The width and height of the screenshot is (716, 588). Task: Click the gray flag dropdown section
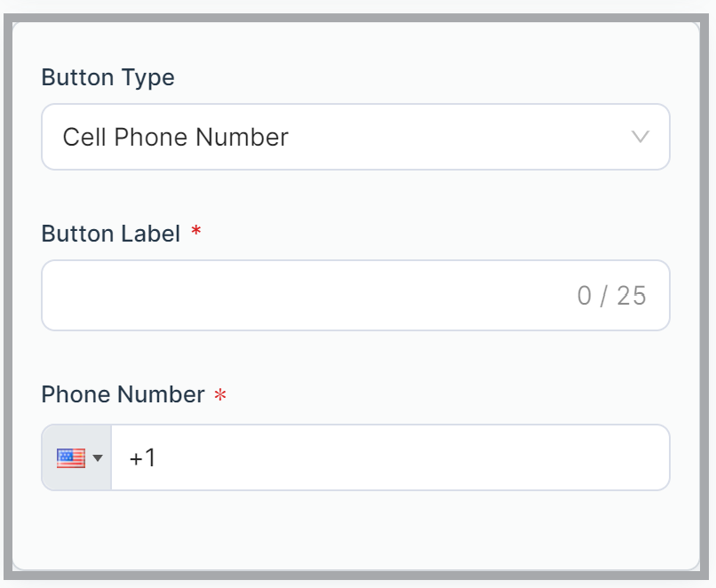pyautogui.click(x=76, y=457)
